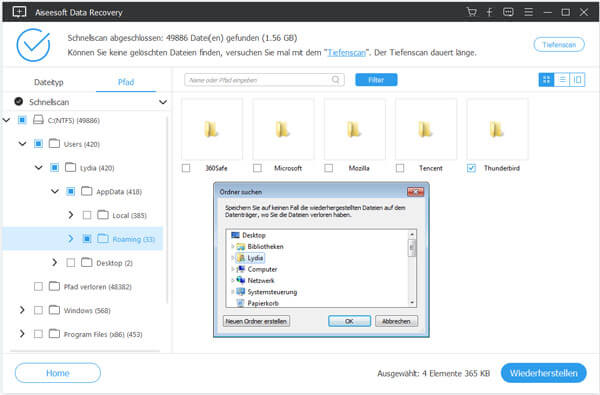Switch to thumbnail grid view
The width and height of the screenshot is (600, 395).
click(546, 80)
